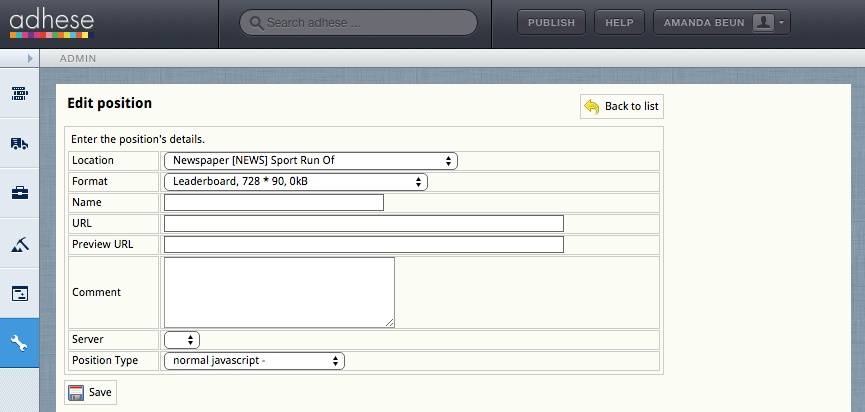Click the Help button

click(619, 23)
